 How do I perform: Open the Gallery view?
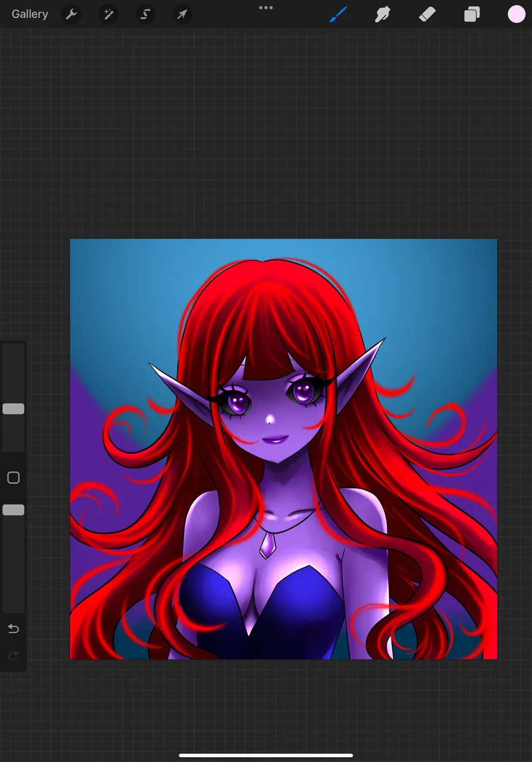30,14
